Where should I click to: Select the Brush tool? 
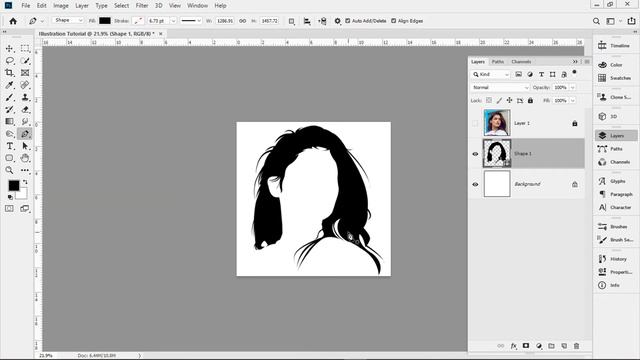(9, 97)
